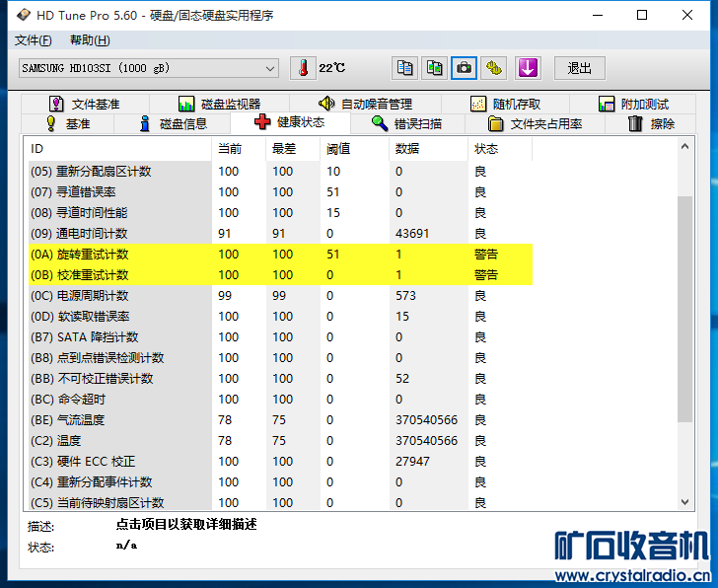Select the (BB) 不可校正错误计数 row

click(x=280, y=379)
